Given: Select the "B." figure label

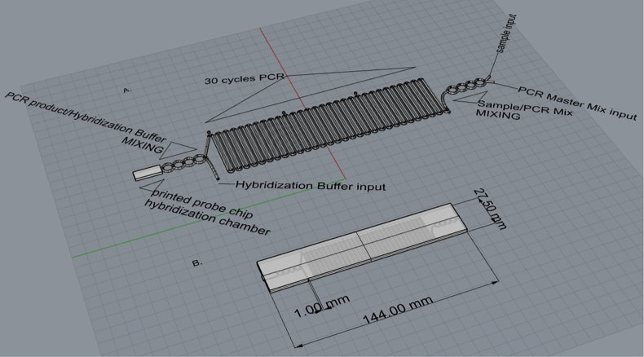Looking at the screenshot, I should [x=196, y=262].
